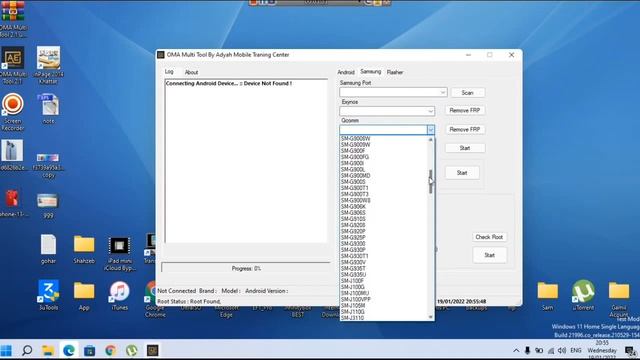Choose SM-G900F from the model list
This screenshot has height=360, width=640.
[353, 151]
